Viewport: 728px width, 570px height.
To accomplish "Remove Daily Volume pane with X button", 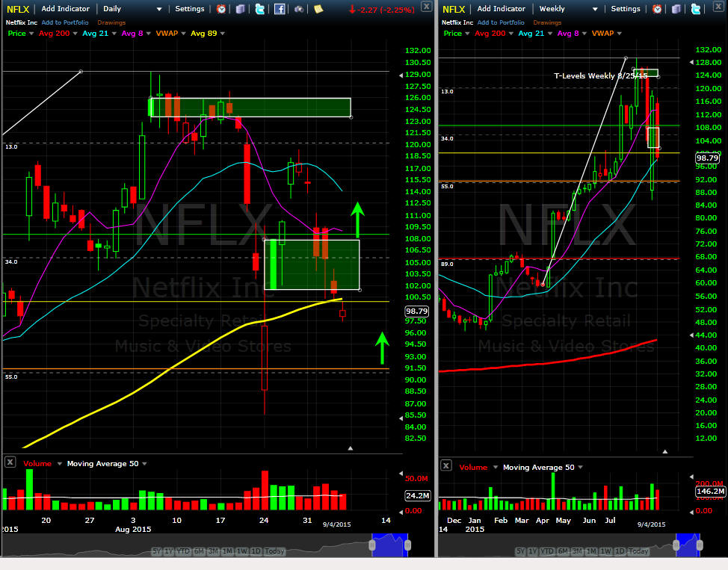I will (10, 462).
